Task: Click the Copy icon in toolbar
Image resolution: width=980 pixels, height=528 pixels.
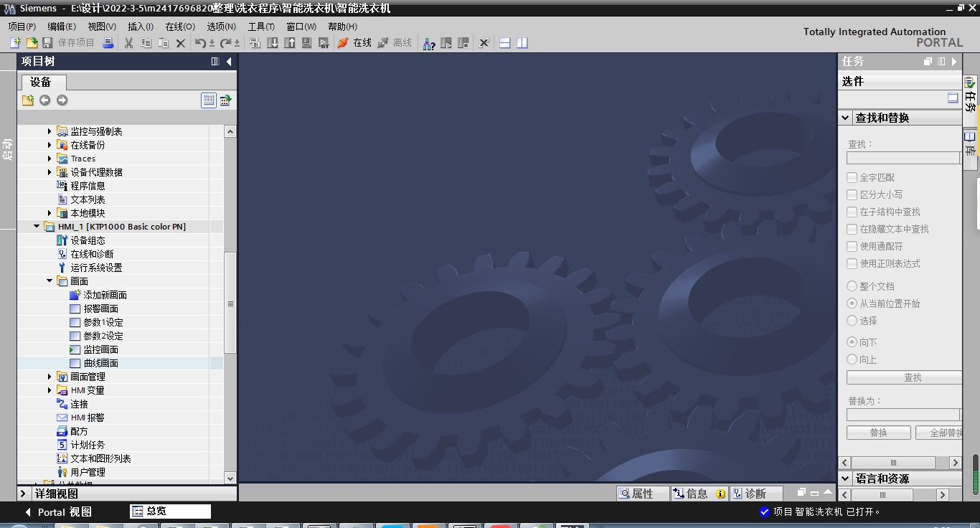Action: 146,43
